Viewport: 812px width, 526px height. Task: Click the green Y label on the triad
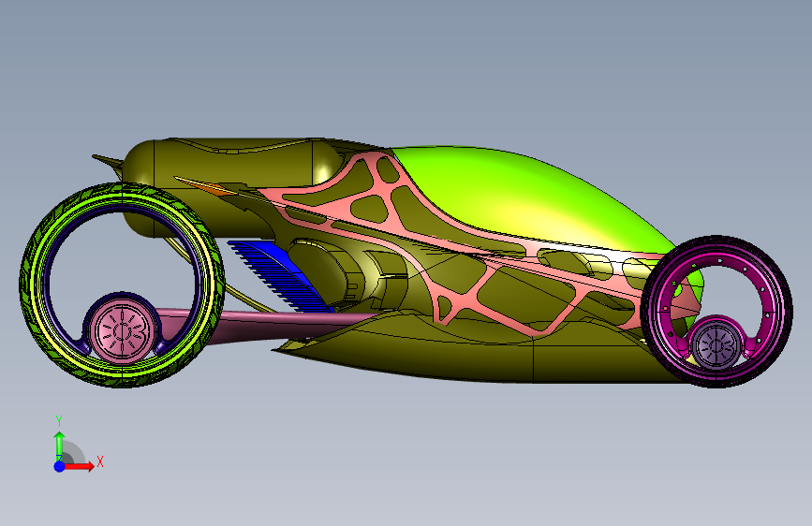[59, 421]
